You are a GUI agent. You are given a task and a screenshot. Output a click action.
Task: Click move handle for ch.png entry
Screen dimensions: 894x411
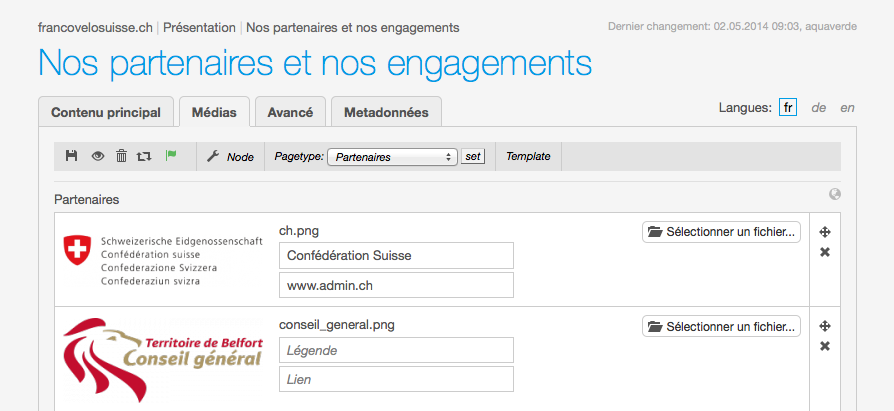[x=825, y=232]
